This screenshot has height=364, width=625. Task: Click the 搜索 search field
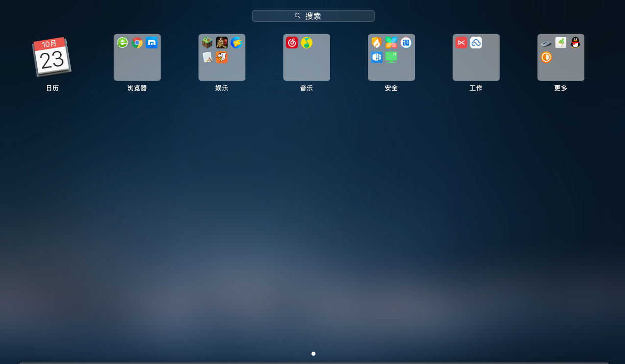point(313,16)
